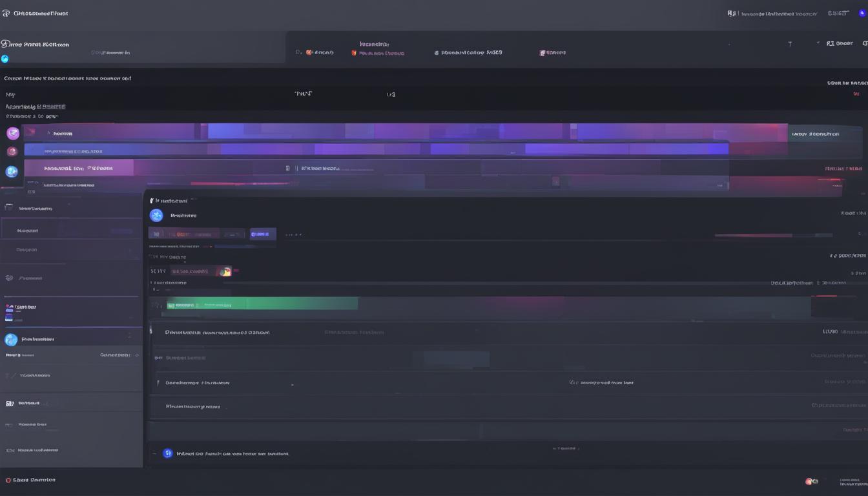Expand the chevron beside the sidebar blue globe item

(x=130, y=336)
